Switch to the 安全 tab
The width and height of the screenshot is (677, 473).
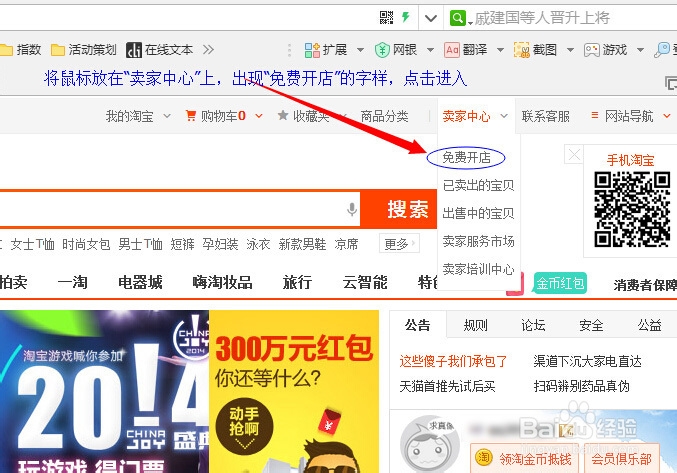tap(591, 325)
